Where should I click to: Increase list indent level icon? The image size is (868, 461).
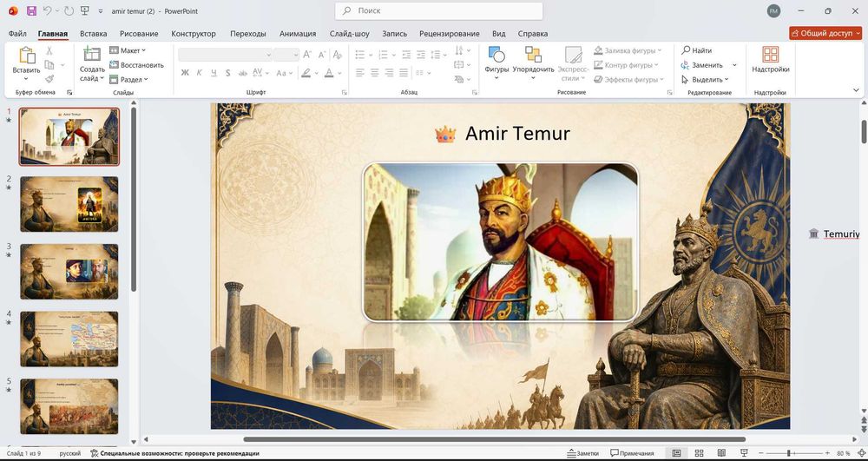[421, 54]
